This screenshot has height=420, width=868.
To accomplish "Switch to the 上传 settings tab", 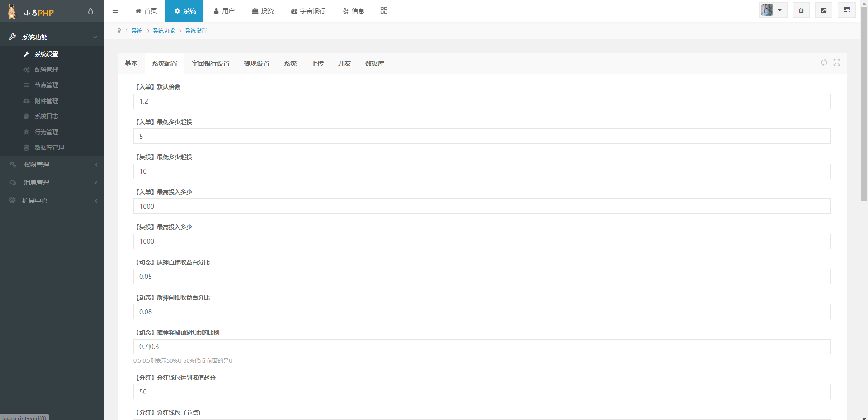I will coord(317,63).
